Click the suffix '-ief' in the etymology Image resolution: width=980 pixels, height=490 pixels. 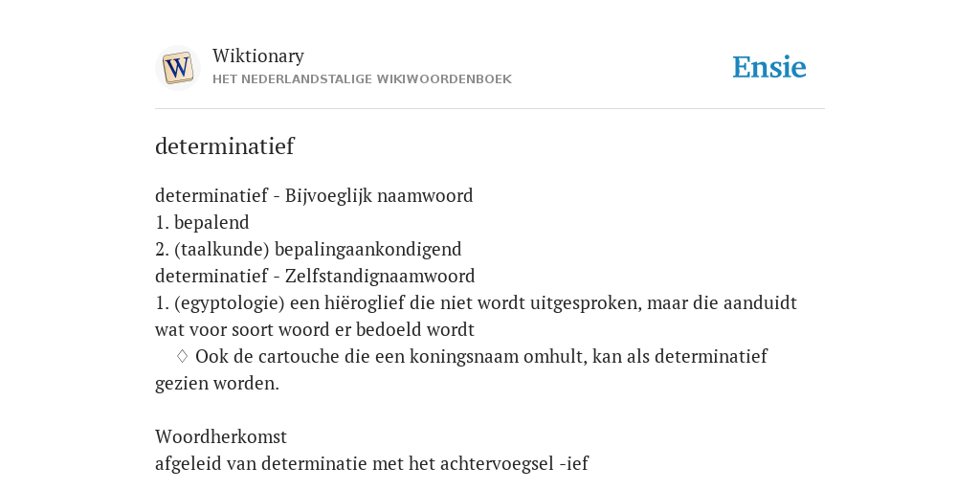(574, 464)
